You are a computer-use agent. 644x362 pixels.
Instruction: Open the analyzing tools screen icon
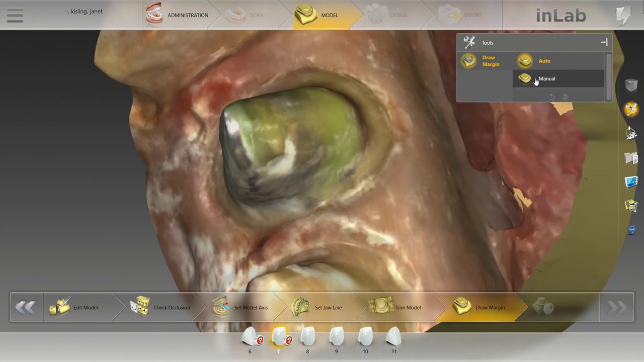(631, 182)
